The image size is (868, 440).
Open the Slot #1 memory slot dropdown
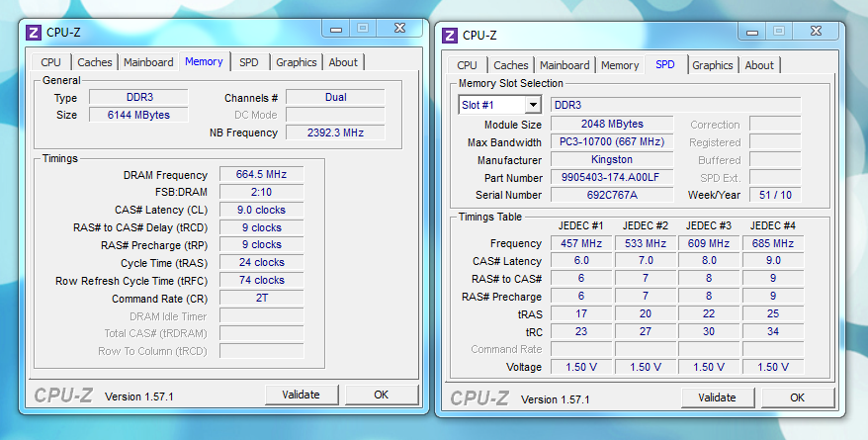click(533, 105)
